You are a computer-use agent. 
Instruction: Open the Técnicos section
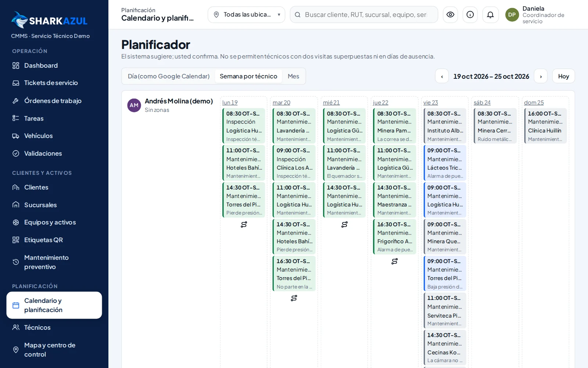point(54,328)
